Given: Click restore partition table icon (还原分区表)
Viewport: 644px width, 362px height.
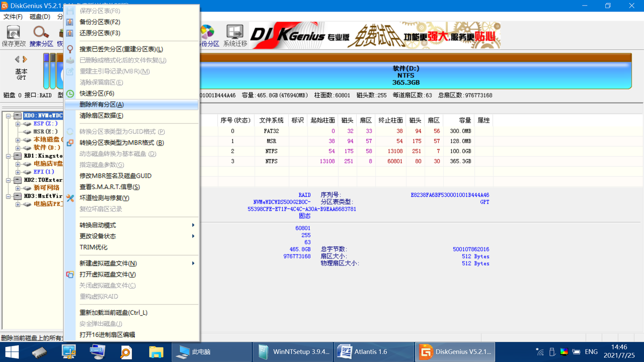Looking at the screenshot, I should pyautogui.click(x=70, y=33).
